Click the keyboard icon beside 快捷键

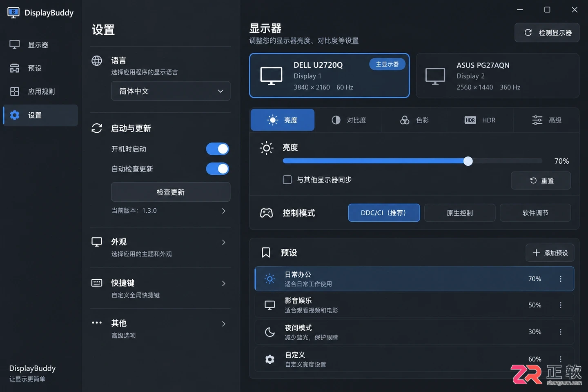click(x=97, y=283)
